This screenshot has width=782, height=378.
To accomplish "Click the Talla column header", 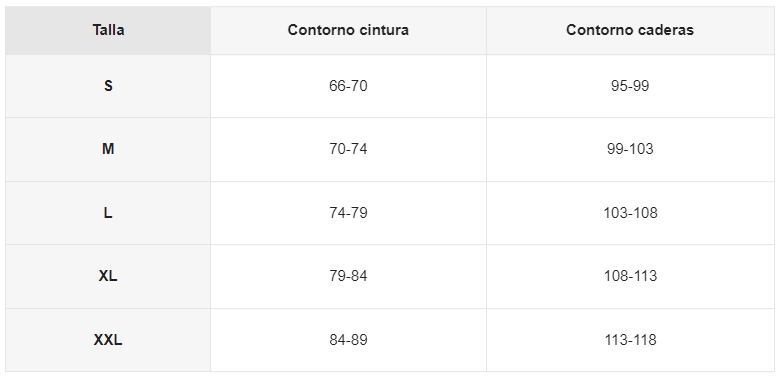I will [x=108, y=30].
